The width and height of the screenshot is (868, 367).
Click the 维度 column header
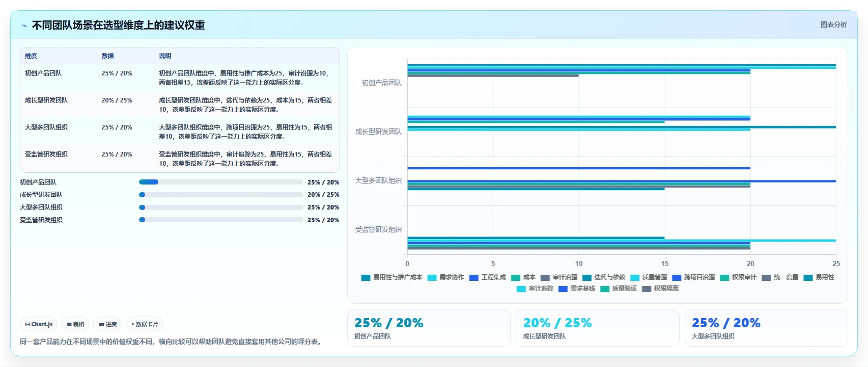tap(31, 56)
